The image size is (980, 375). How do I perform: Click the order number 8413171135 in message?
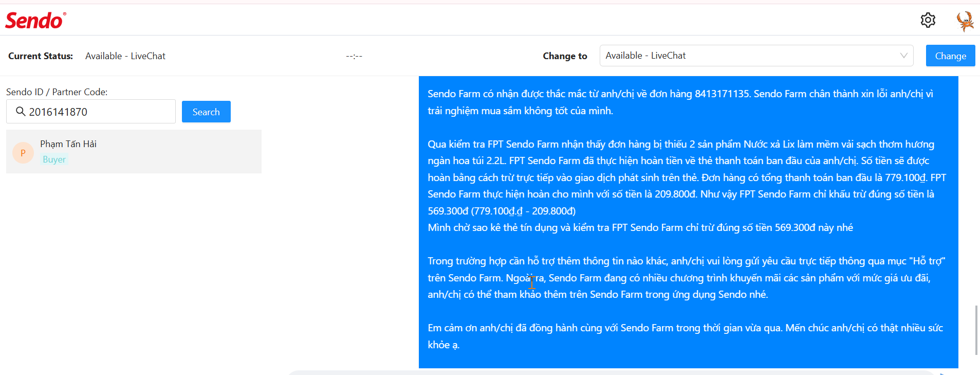point(722,94)
